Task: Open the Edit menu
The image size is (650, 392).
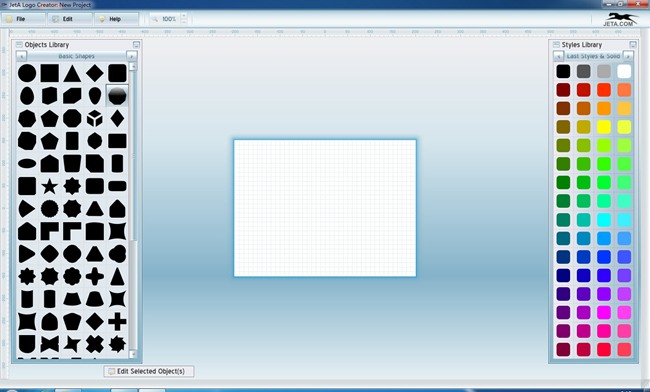Action: tap(70, 19)
